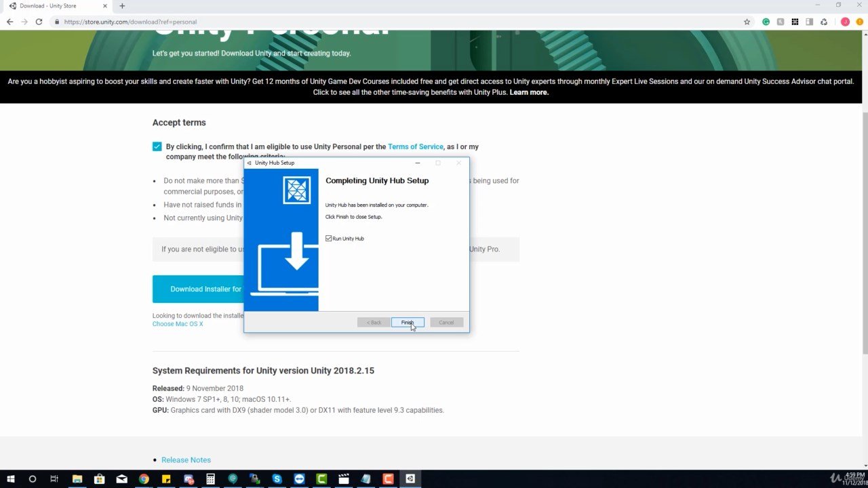Launch File Explorer from the taskbar
Image resolution: width=868 pixels, height=488 pixels.
(77, 479)
